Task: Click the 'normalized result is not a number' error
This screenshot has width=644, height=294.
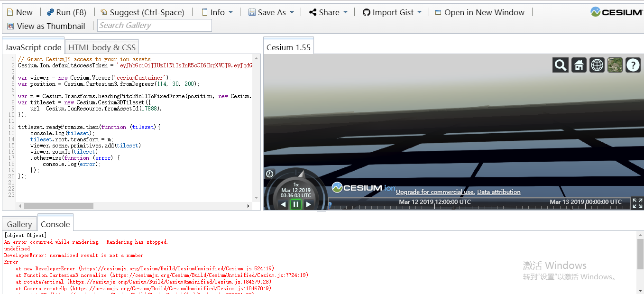Action: point(74,255)
